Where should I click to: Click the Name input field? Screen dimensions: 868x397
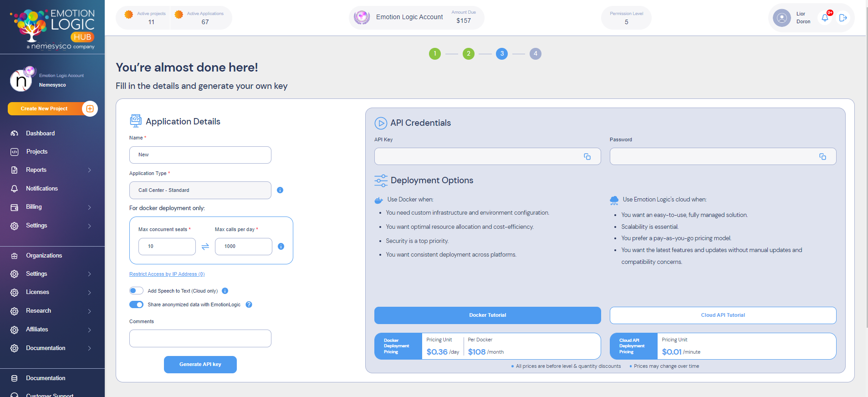200,155
